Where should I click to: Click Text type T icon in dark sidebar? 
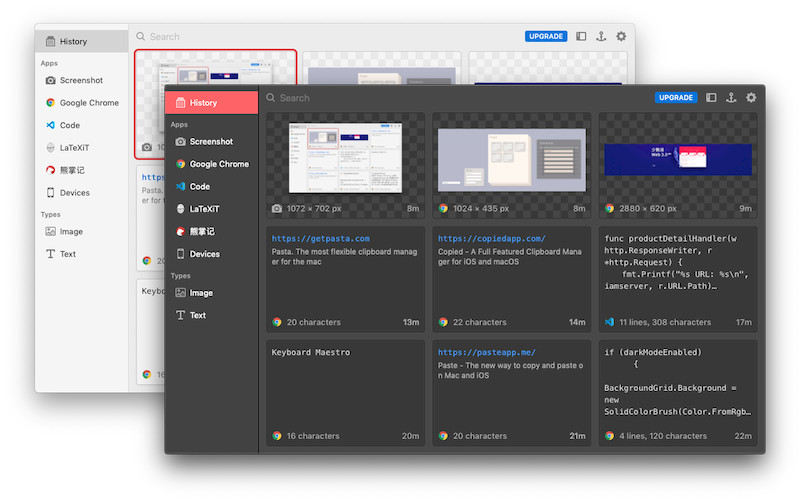[x=180, y=315]
